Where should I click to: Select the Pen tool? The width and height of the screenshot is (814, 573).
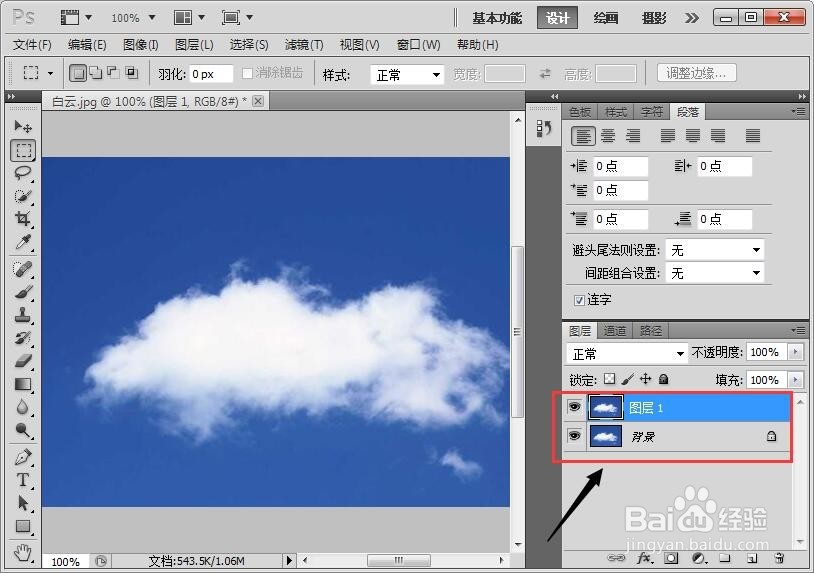click(23, 457)
